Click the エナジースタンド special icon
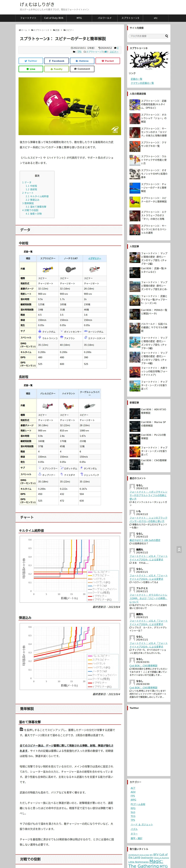The height and width of the screenshot is (868, 186). [85, 338]
